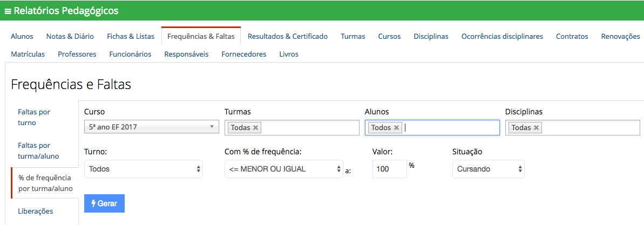Viewport: 644px width, 225px height.
Task: Open the frequency comparison dropdown MENOR OU IGUAL
Action: tap(283, 169)
